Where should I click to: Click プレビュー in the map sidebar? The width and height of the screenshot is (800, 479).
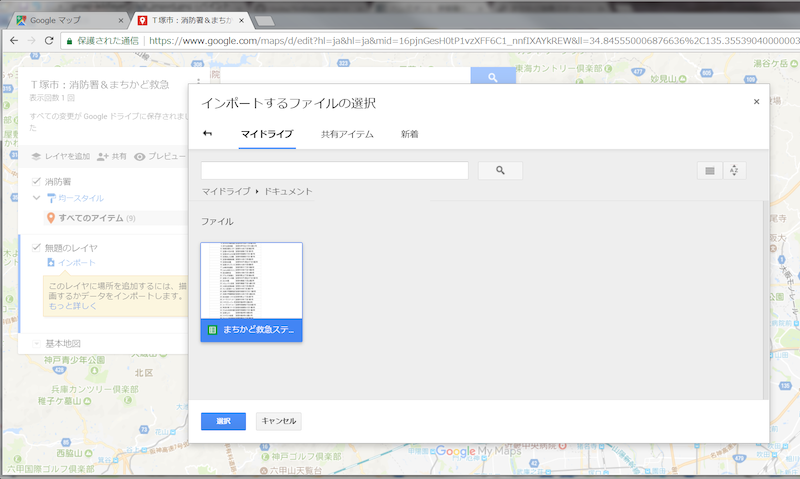click(160, 157)
